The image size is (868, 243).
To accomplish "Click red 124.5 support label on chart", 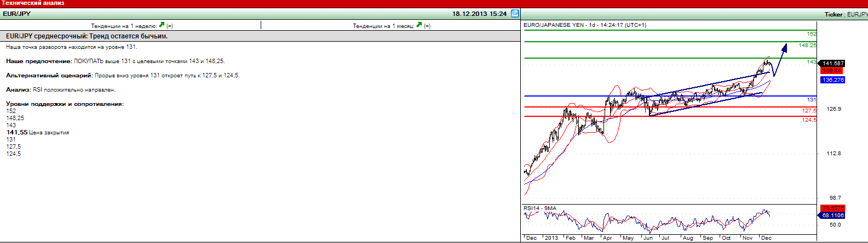I will tap(809, 120).
